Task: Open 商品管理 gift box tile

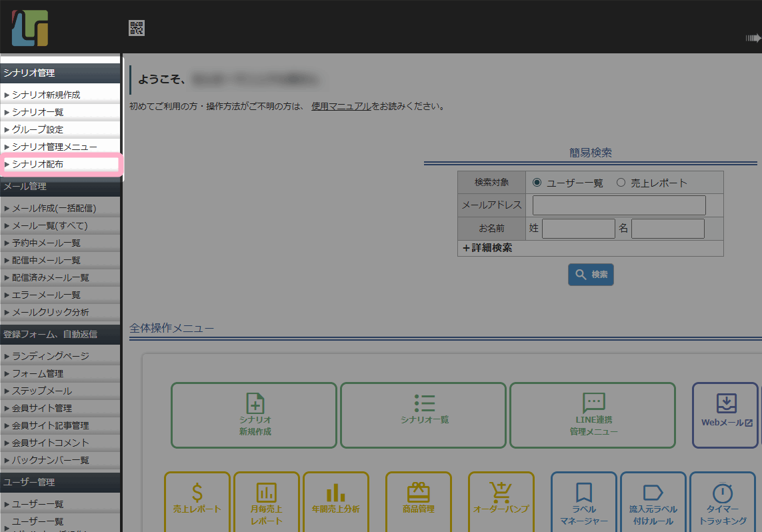Action: coord(418,501)
